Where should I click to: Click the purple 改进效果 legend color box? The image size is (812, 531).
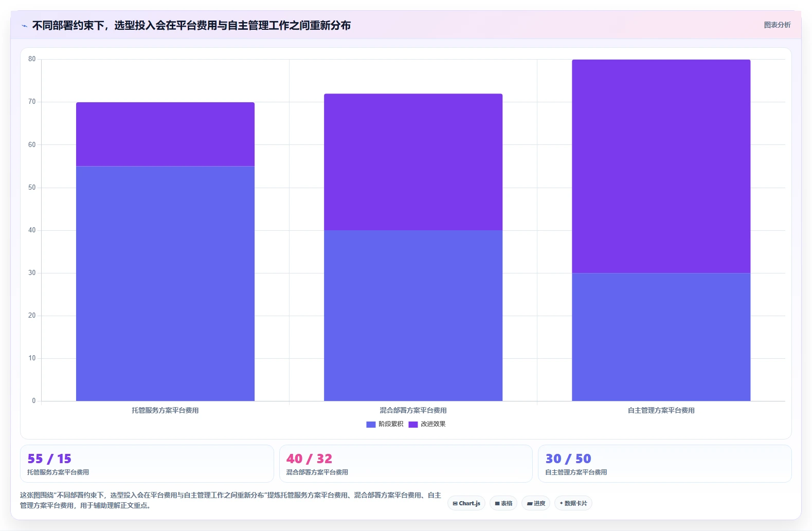pos(413,424)
